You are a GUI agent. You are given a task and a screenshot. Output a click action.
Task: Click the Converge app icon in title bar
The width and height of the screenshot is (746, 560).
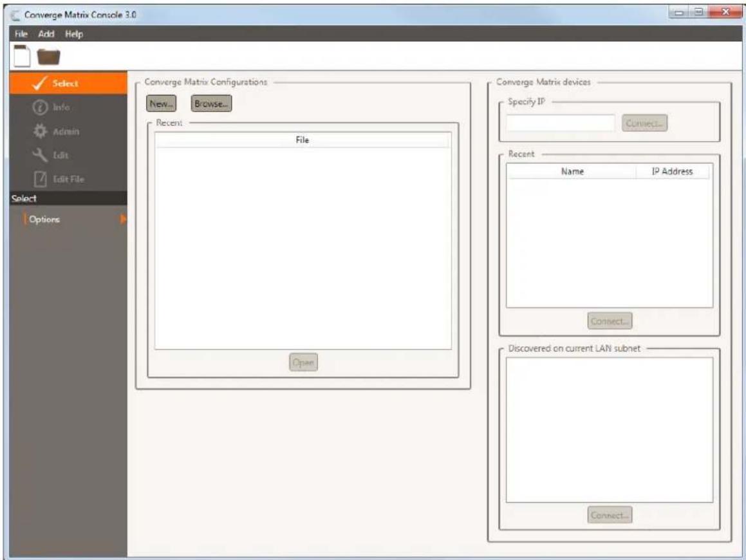click(x=15, y=15)
